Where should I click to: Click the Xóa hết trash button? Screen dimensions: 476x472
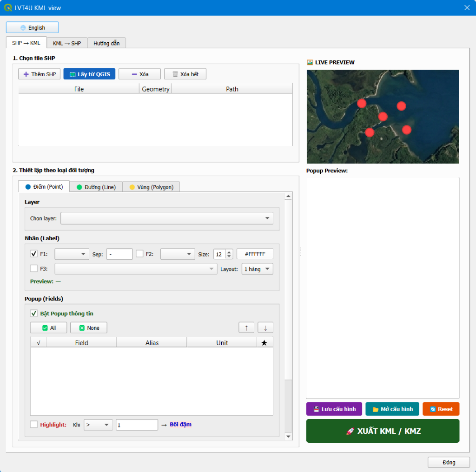(185, 74)
